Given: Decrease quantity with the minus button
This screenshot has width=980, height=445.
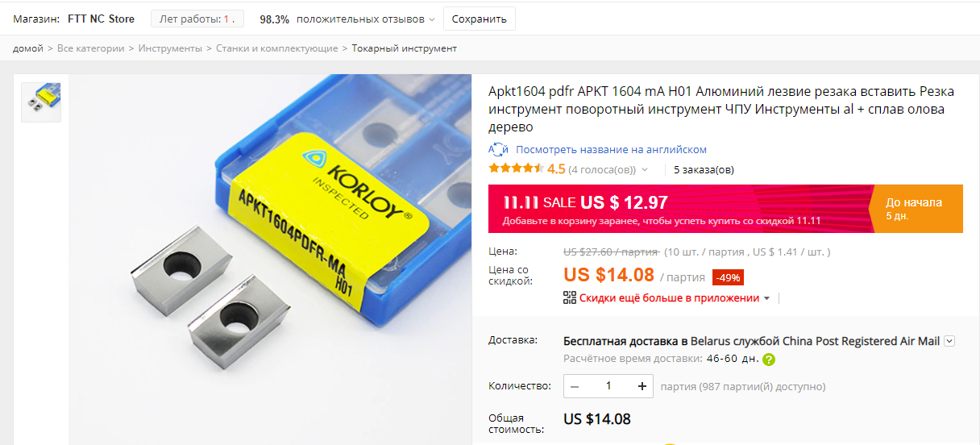Looking at the screenshot, I should coord(575,386).
